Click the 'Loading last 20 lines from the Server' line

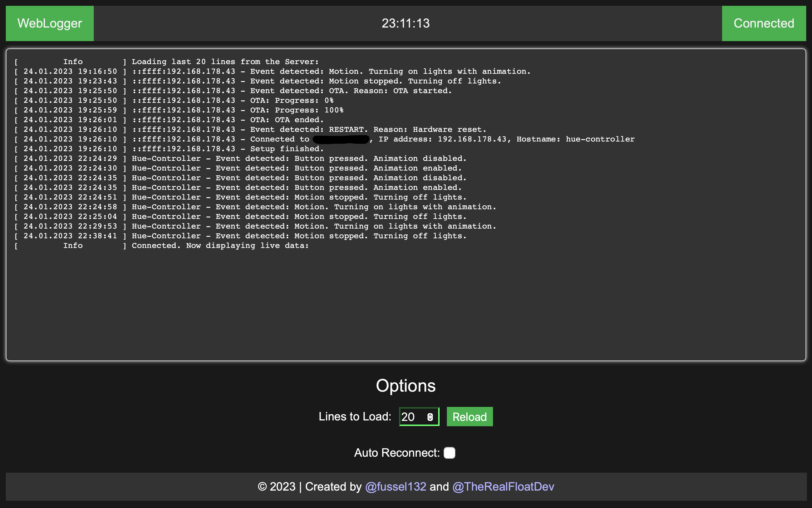coord(167,62)
